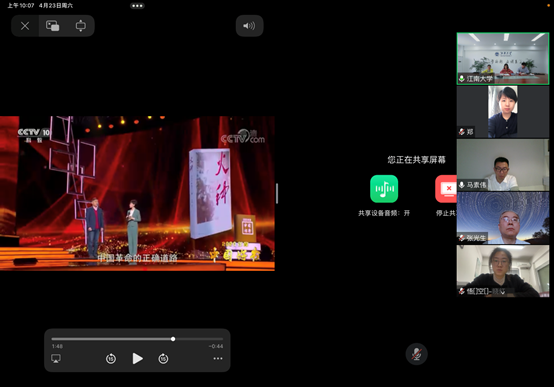Toggle picture-in-picture mode icon
Viewport: 554px width, 387px height.
(53, 26)
